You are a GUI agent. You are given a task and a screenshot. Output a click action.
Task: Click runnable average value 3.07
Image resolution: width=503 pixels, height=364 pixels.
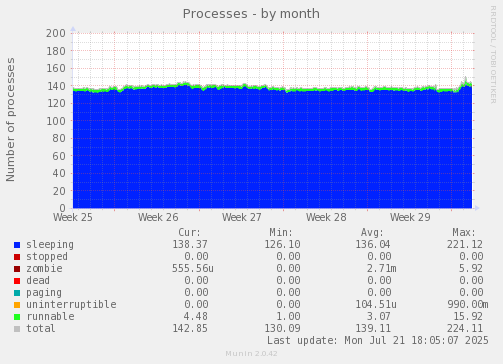378,316
